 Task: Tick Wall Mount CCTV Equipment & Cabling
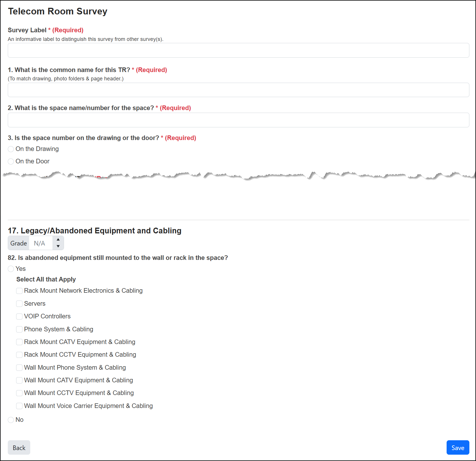click(19, 393)
